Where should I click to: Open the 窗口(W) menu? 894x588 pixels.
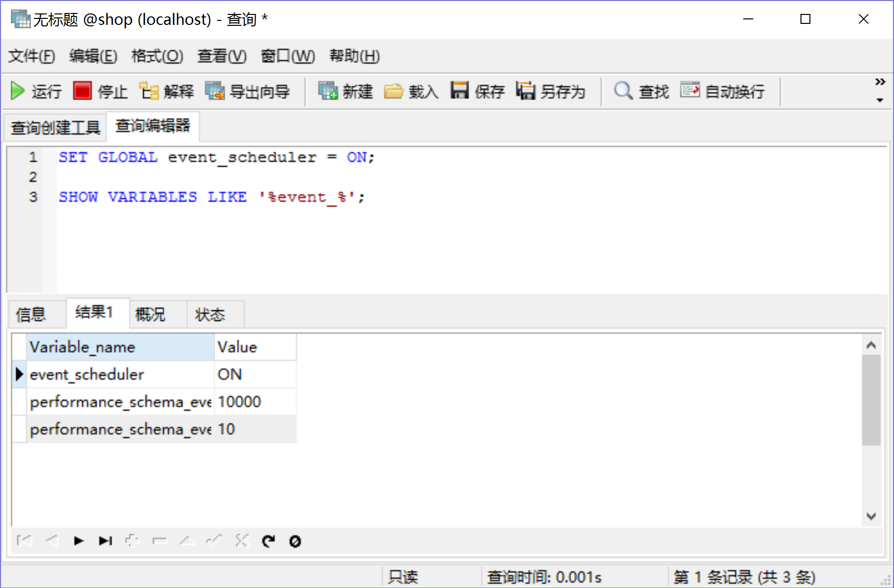(x=288, y=56)
